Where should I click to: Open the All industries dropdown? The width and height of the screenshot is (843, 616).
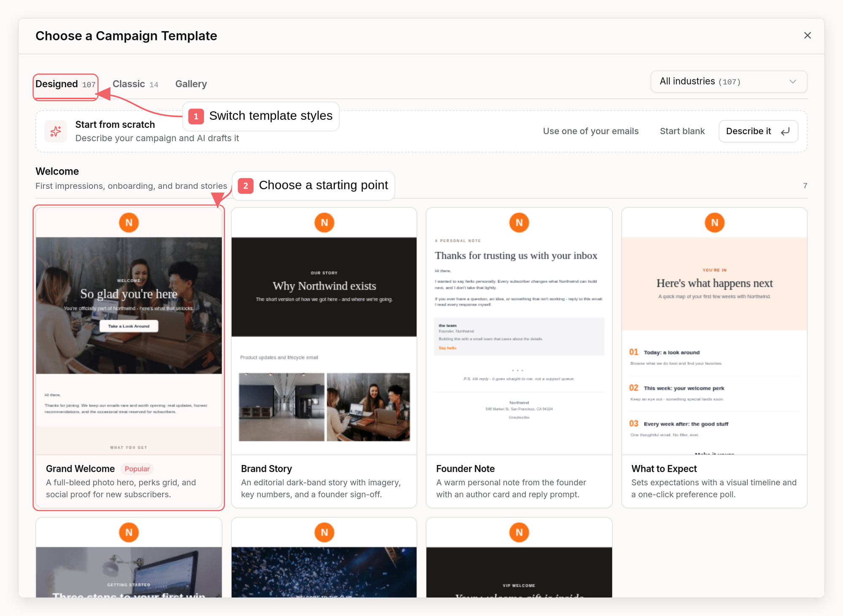coord(729,81)
